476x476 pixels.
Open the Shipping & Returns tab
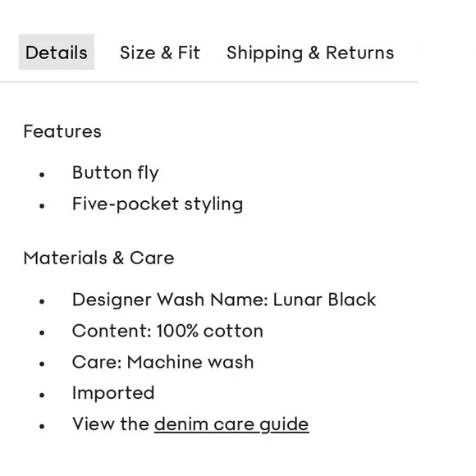[310, 53]
